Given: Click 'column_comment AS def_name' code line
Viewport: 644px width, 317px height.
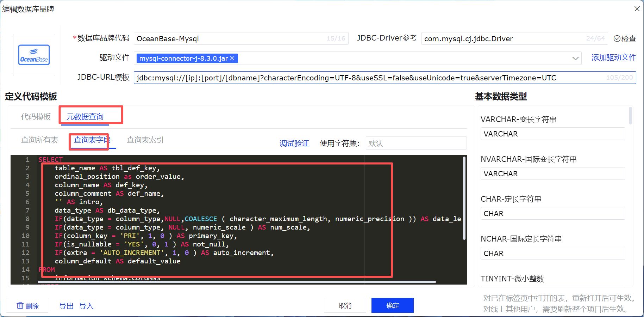Looking at the screenshot, I should pyautogui.click(x=109, y=194).
